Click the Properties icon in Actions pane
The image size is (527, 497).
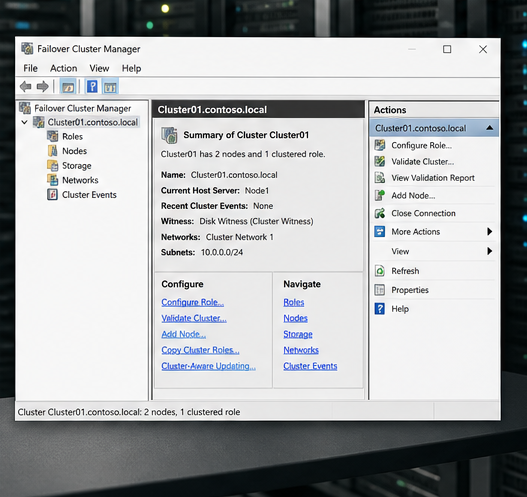[x=380, y=290]
